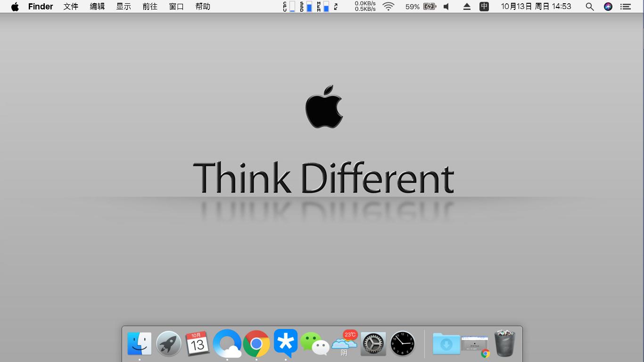Switch the 中 input method
This screenshot has height=362, width=644.
(484, 7)
